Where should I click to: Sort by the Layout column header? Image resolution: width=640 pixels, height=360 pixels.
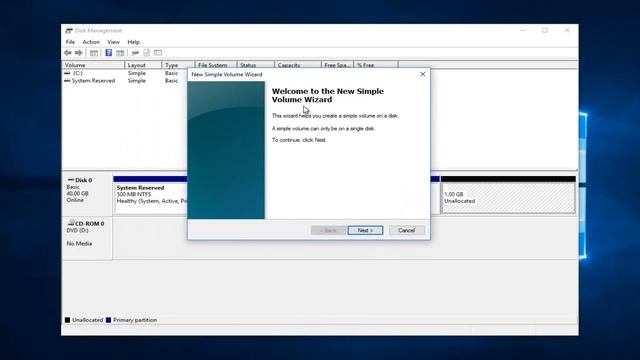[143, 65]
